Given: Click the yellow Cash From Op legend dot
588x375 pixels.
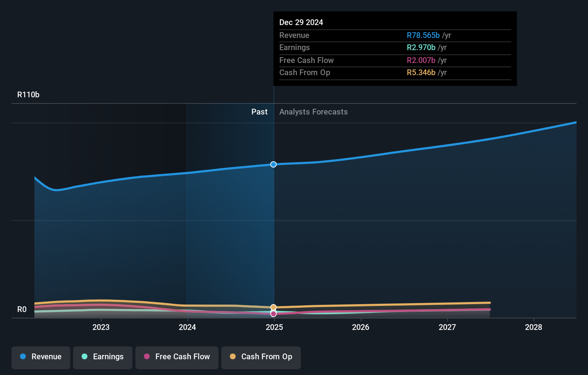Looking at the screenshot, I should pyautogui.click(x=232, y=356).
